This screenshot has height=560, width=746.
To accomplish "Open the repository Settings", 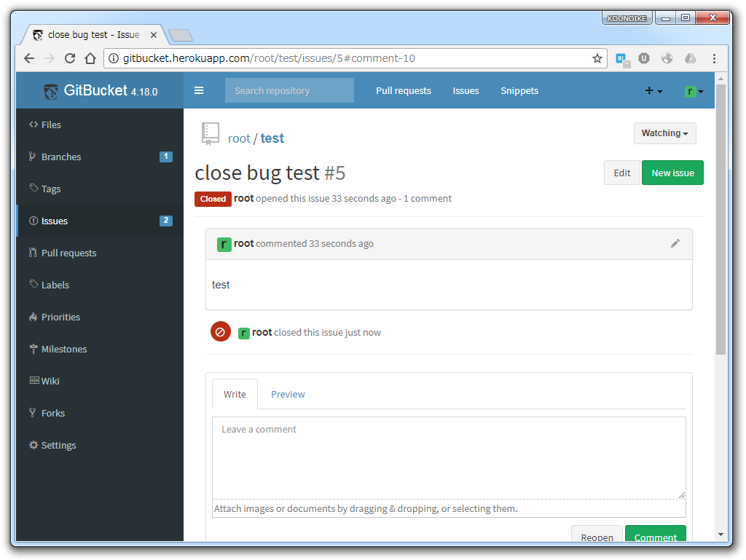I will coord(59,445).
